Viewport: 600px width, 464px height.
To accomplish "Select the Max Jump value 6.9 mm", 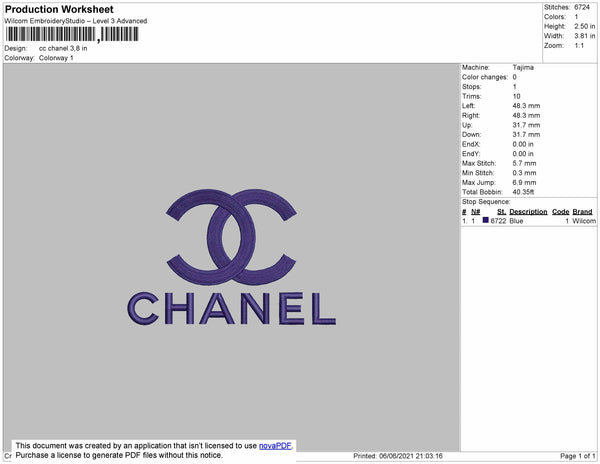I will click(524, 182).
